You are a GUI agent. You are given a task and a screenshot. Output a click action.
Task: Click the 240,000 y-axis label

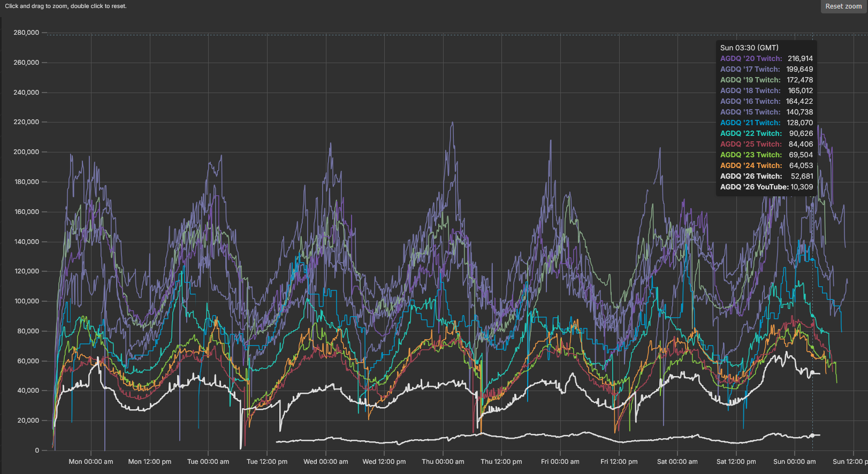tap(26, 93)
